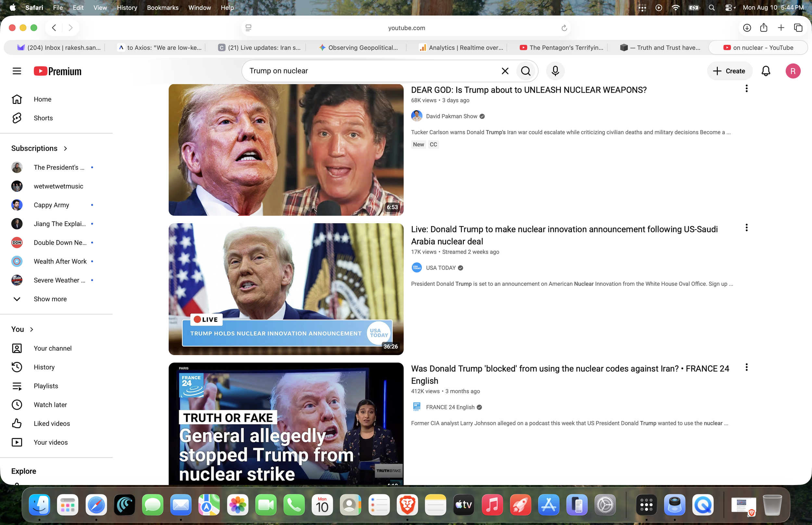This screenshot has height=525, width=812.
Task: Play the Truth or Fake thumbnail
Action: point(286,424)
